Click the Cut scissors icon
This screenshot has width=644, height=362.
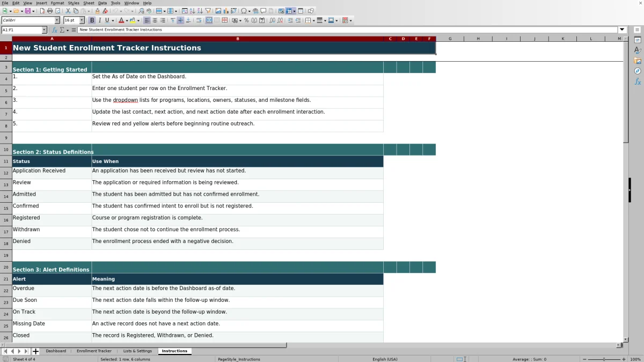[x=68, y=11]
